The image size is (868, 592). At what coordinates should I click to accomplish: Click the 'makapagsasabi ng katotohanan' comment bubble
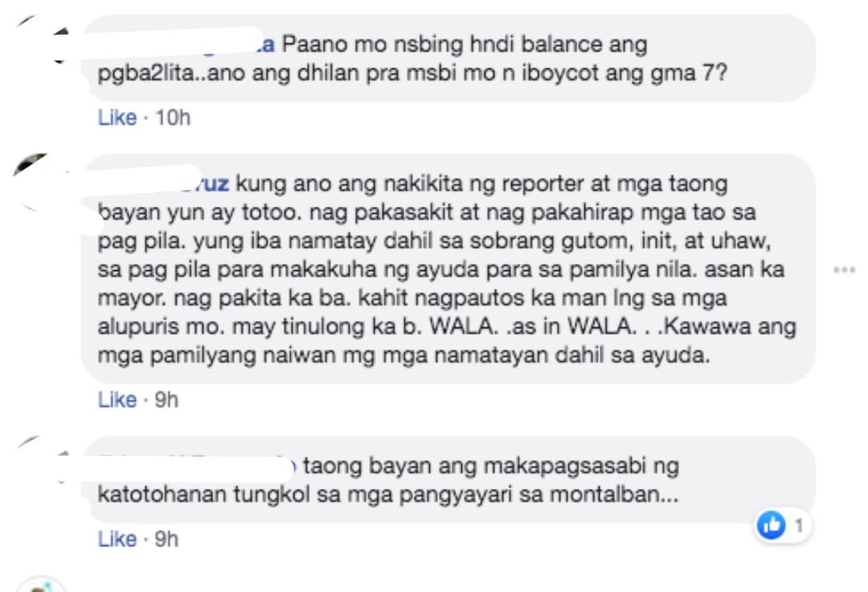pyautogui.click(x=448, y=479)
